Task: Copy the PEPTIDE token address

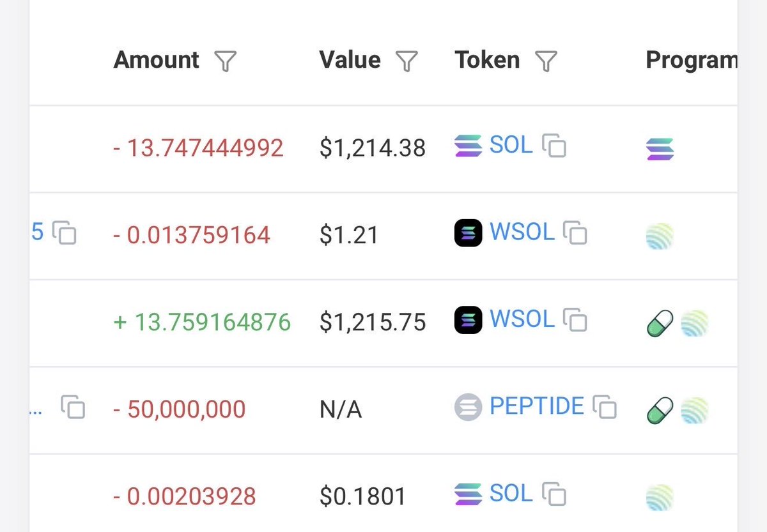Action: coord(605,407)
